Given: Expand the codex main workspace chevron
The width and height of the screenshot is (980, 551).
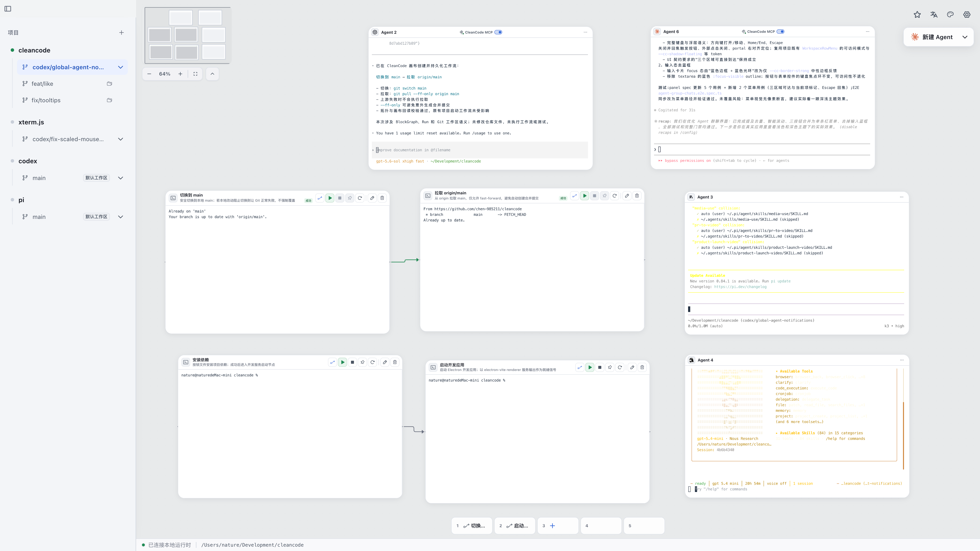Looking at the screenshot, I should click(121, 178).
